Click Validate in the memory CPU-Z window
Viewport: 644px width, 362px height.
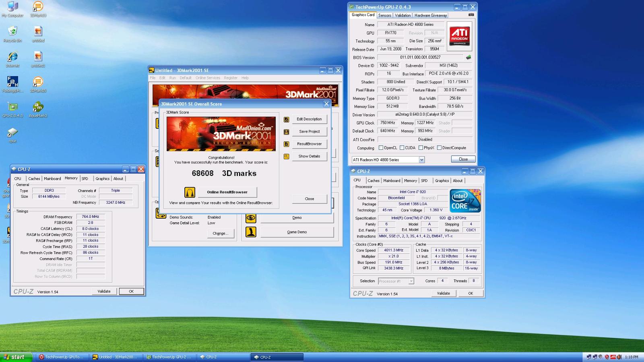click(104, 291)
